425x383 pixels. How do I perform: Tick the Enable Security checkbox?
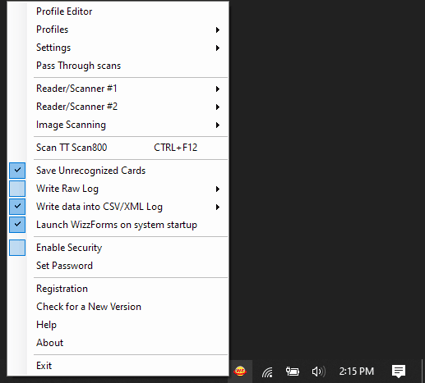tap(17, 248)
